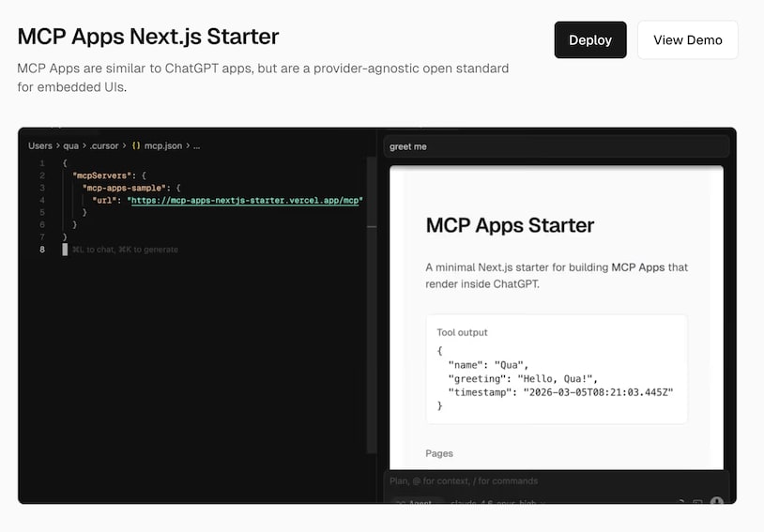764x532 pixels.
Task: Select the .cursor breadcrumb segment
Action: coord(104,145)
